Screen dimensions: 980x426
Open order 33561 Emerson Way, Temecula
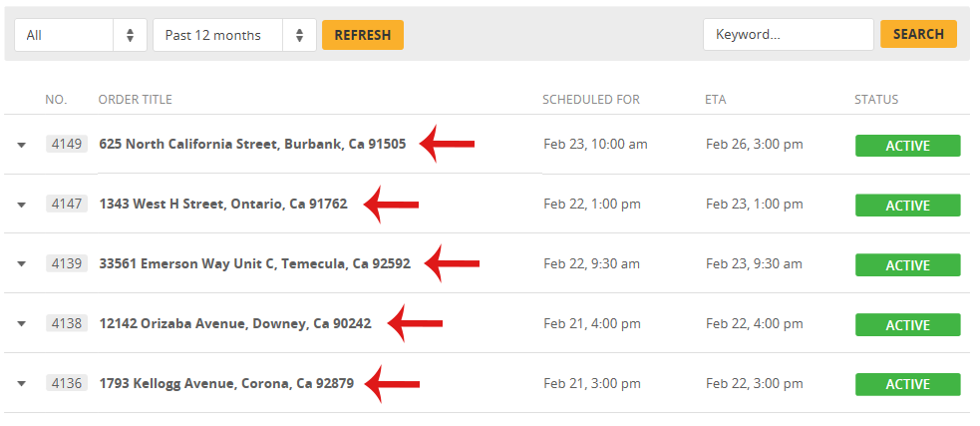tap(254, 263)
